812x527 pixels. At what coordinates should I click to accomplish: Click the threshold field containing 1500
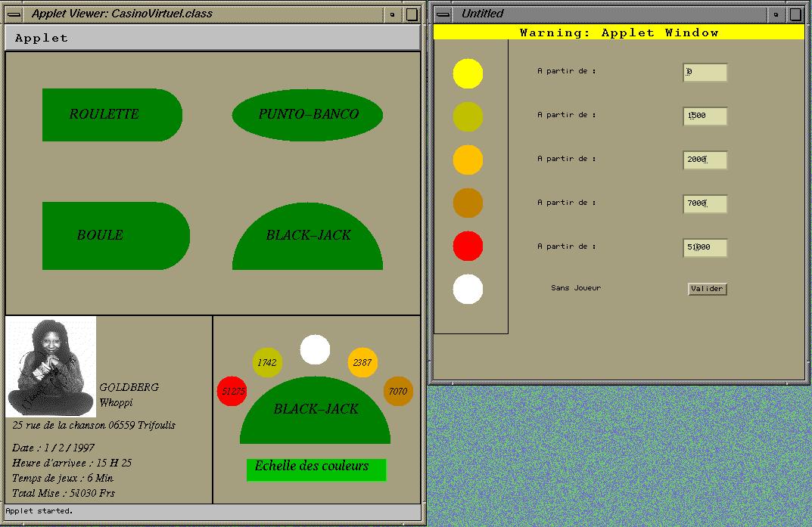click(x=705, y=116)
